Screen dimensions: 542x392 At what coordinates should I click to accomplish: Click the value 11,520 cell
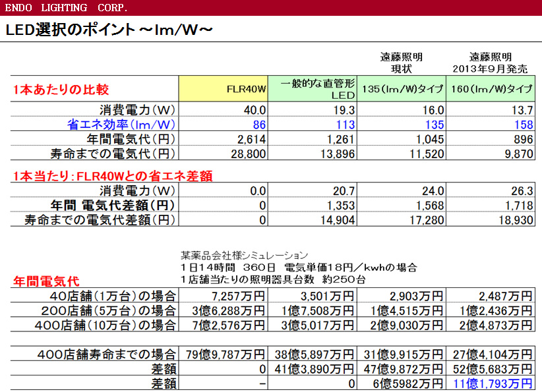[427, 154]
